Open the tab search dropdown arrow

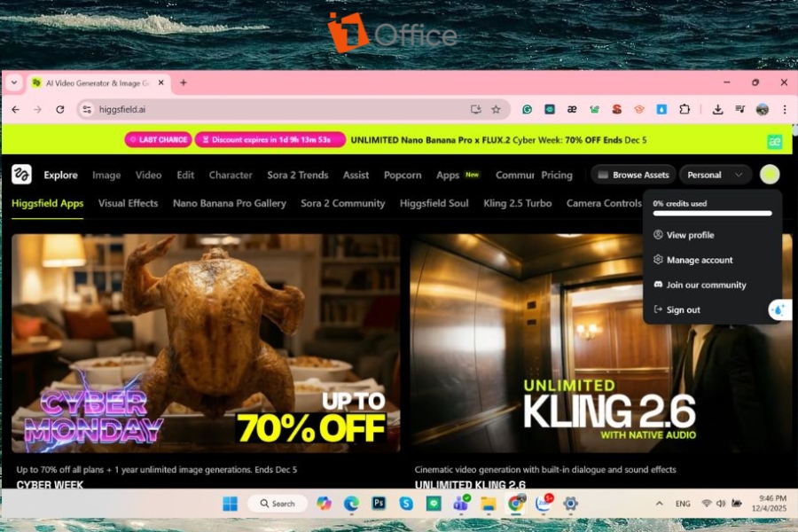coord(14,82)
